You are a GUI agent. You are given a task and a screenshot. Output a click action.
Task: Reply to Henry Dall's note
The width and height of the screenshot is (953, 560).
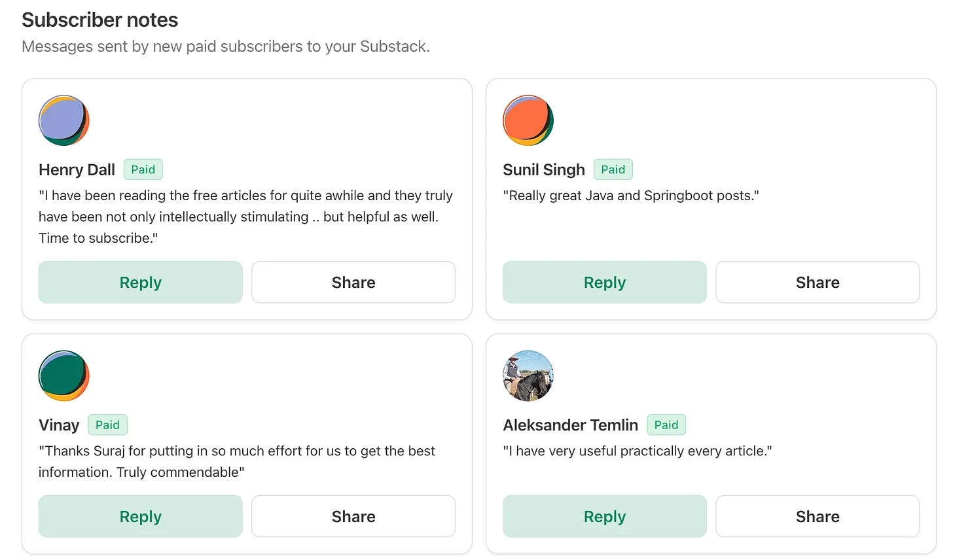tap(141, 282)
